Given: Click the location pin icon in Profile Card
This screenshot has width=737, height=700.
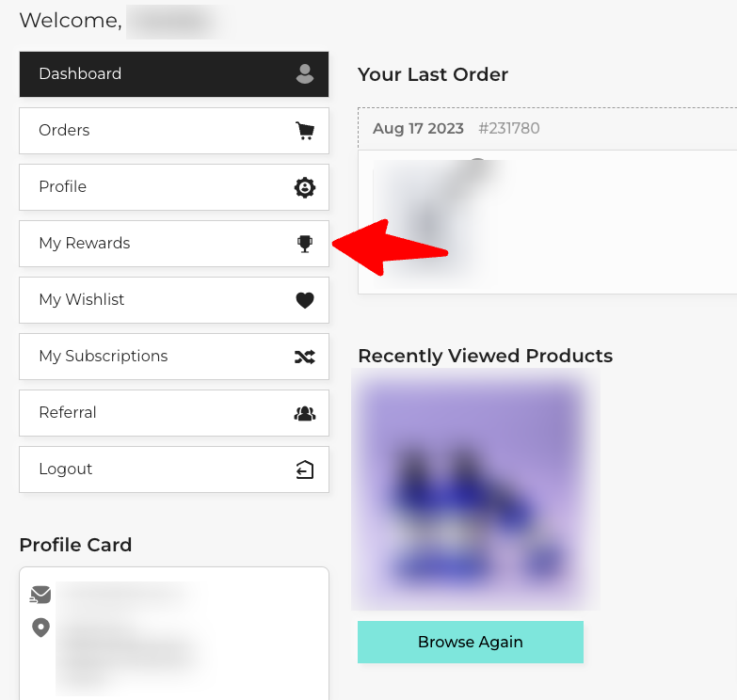Looking at the screenshot, I should click(40, 628).
